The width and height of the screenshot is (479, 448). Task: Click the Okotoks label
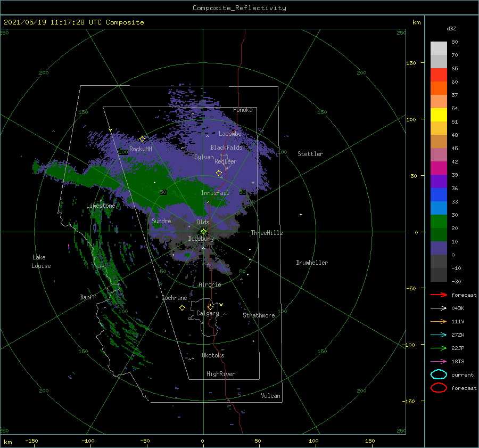click(213, 355)
